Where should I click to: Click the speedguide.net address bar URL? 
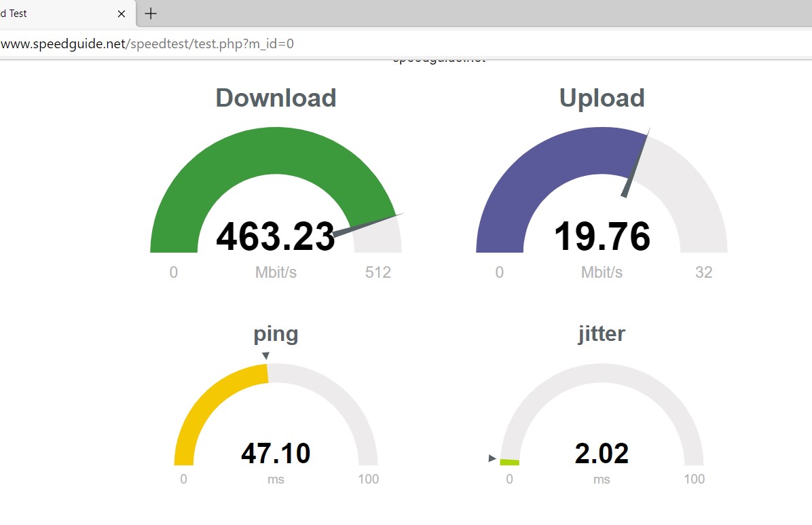pyautogui.click(x=147, y=44)
